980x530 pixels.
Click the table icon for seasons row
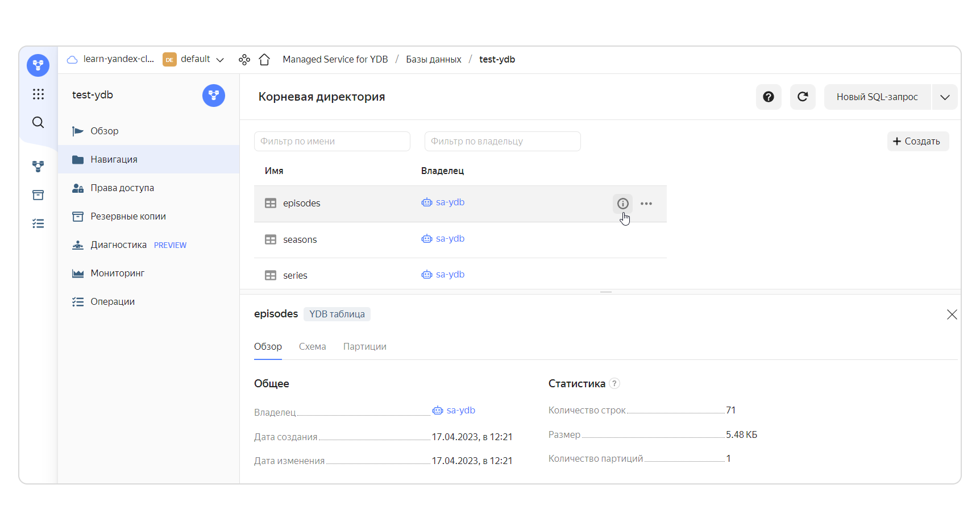(271, 239)
